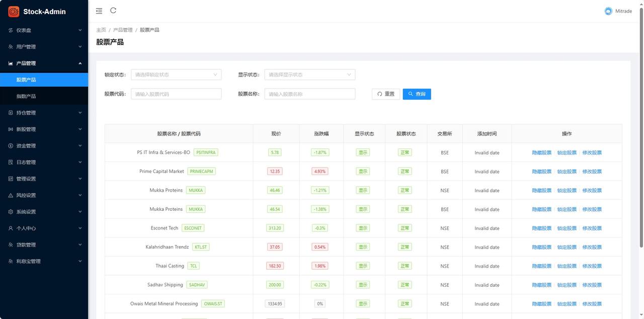Open the 显示状态 dropdown
This screenshot has height=319, width=644.
pyautogui.click(x=309, y=74)
